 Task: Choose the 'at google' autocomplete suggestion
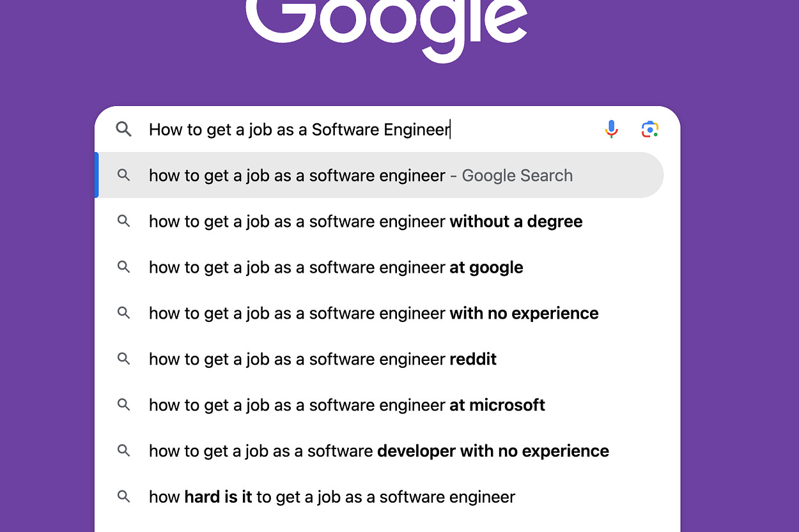coord(336,267)
